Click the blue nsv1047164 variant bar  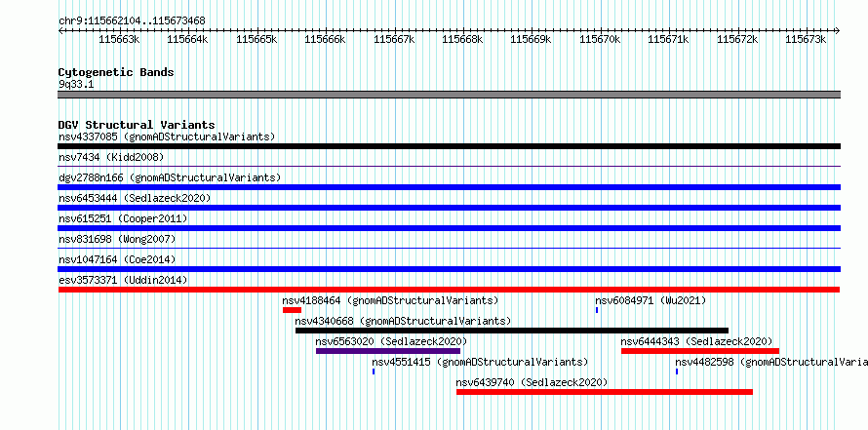(x=449, y=269)
